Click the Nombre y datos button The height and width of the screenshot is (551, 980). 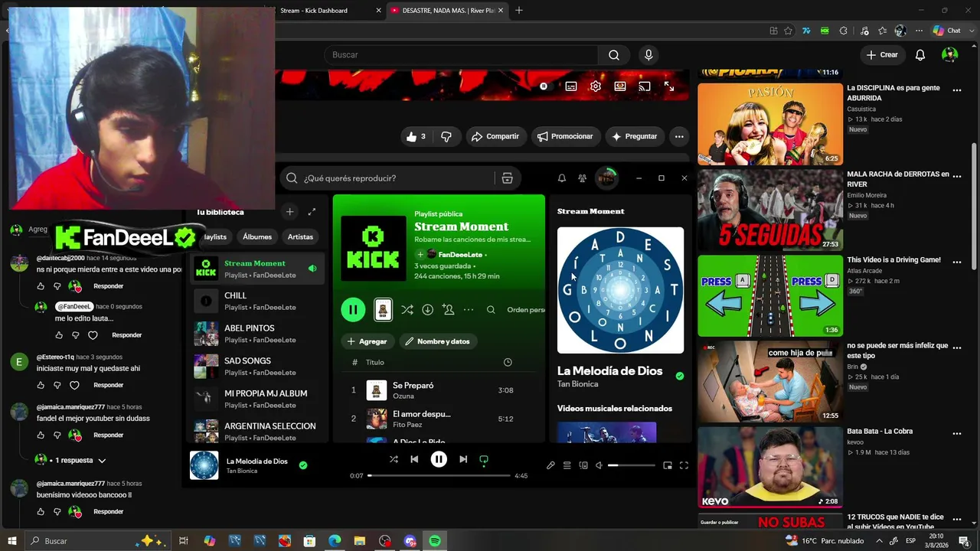437,341
